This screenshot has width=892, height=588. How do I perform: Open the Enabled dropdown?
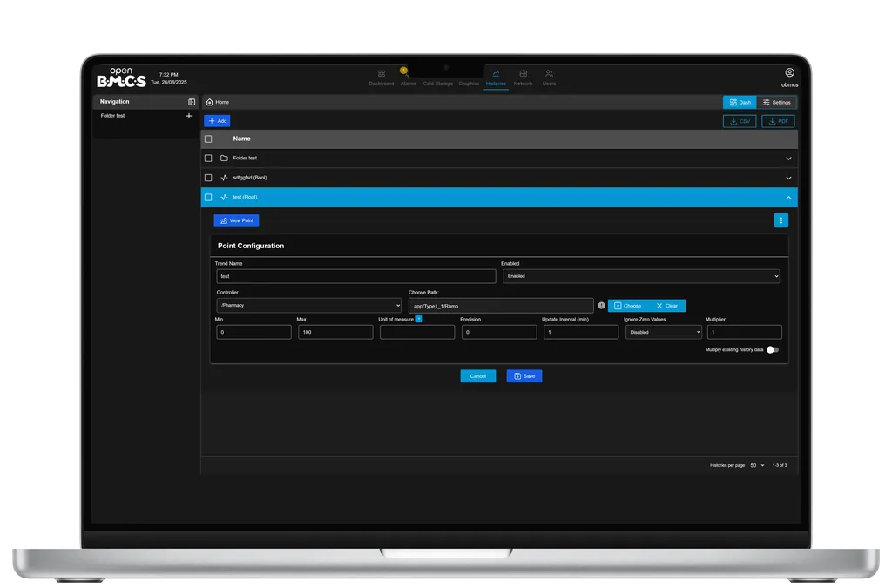tap(641, 276)
